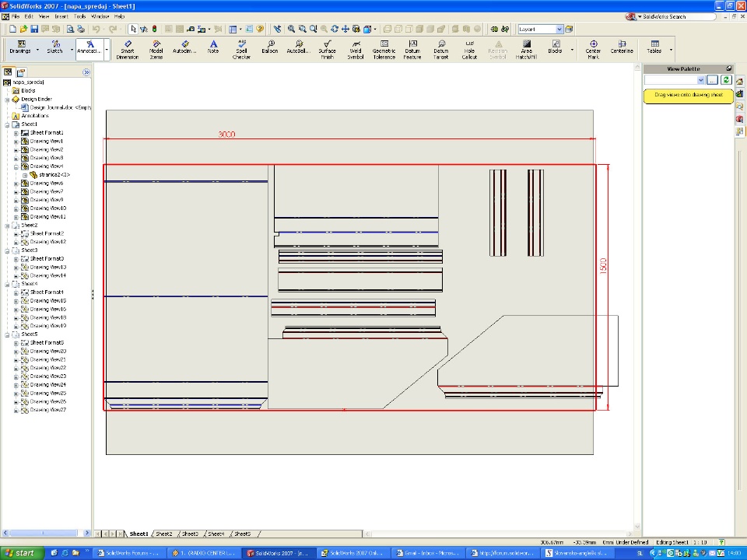
Task: Click the View Palette refresh button
Action: point(726,80)
